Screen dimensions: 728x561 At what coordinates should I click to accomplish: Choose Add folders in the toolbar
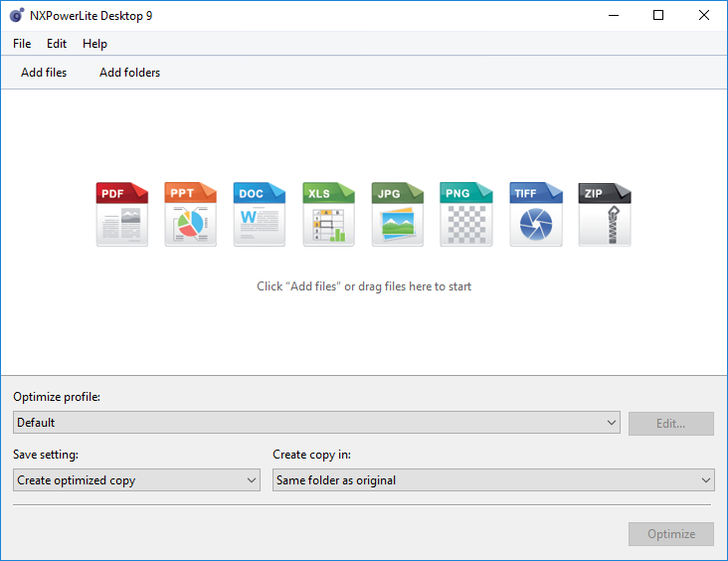[x=129, y=73]
